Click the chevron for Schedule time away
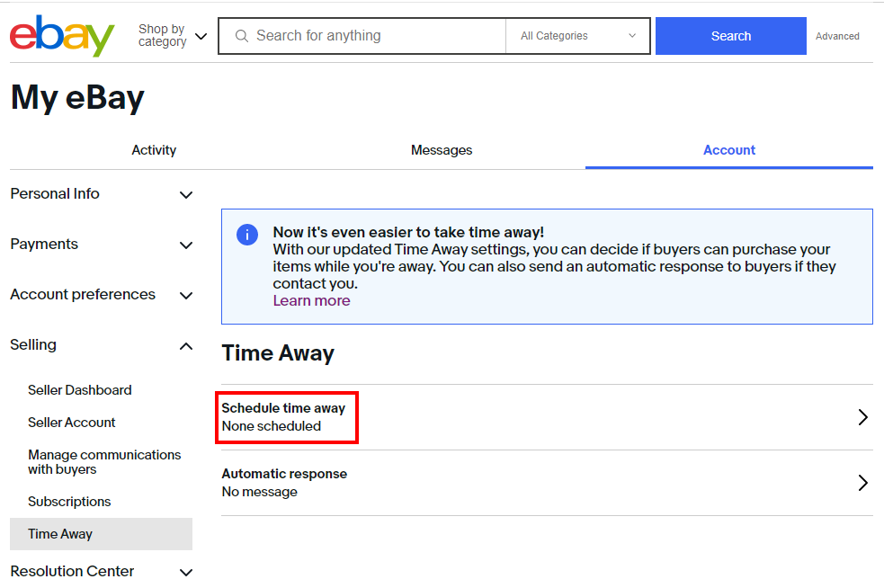Screen dimensions: 884x588 862,417
